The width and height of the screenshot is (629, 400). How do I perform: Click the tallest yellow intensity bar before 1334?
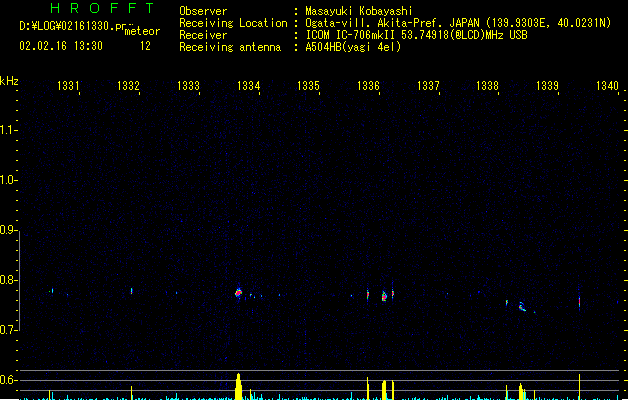click(x=238, y=386)
